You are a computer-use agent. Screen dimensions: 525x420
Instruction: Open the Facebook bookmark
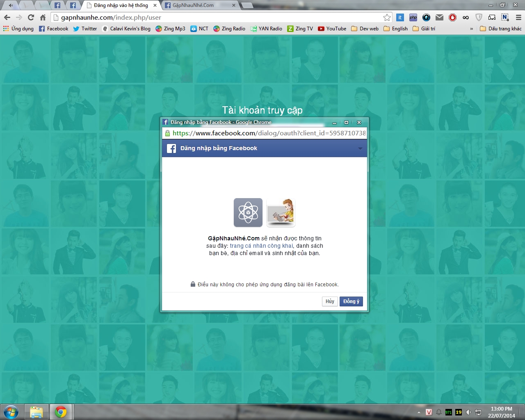(54, 29)
